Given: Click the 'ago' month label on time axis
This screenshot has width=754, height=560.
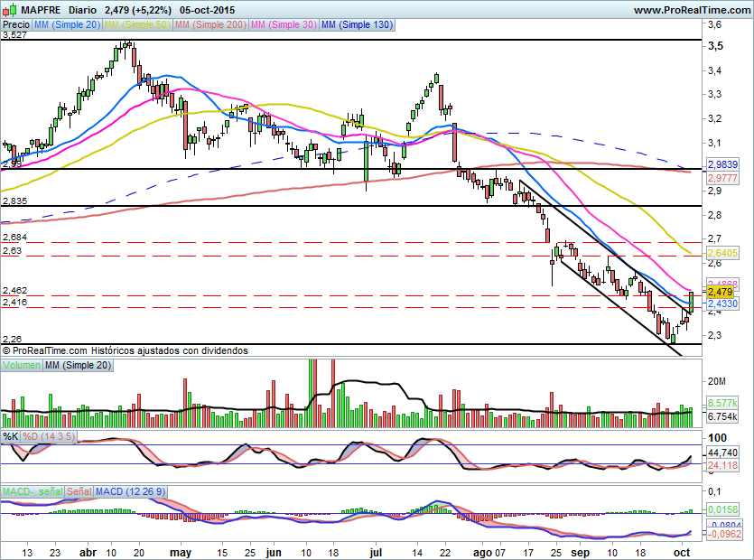Looking at the screenshot, I should (482, 553).
